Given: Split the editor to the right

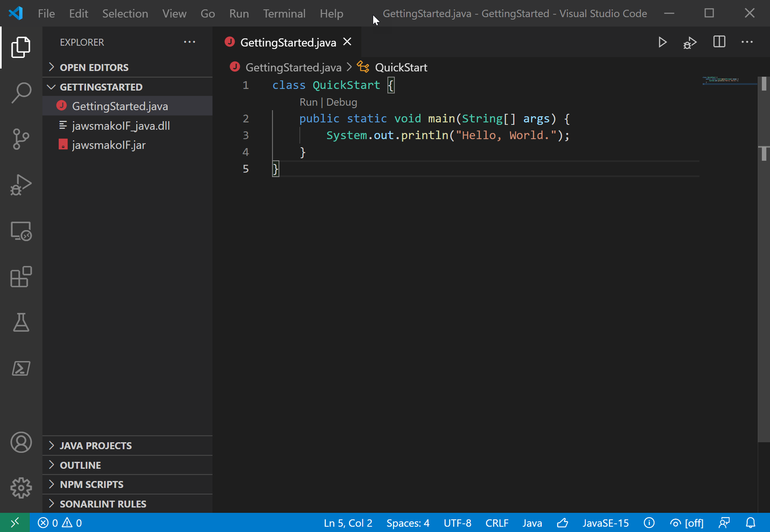Looking at the screenshot, I should tap(719, 42).
